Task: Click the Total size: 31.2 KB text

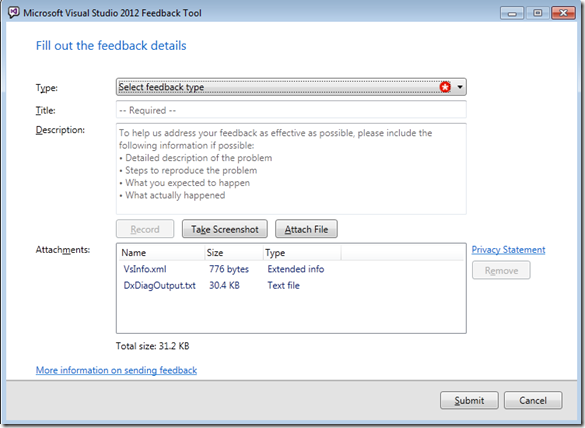Action: [152, 346]
